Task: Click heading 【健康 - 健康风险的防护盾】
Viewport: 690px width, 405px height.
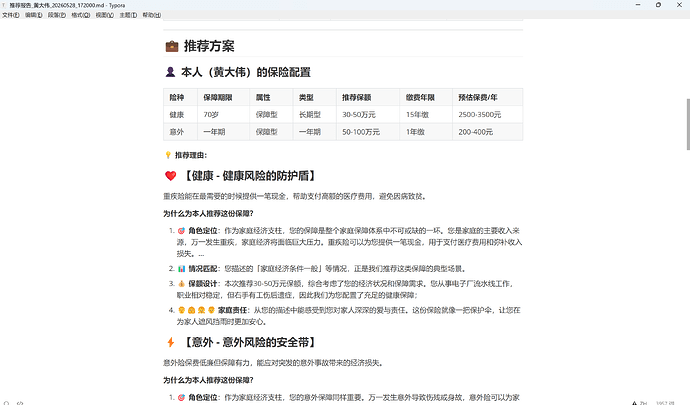Action: coord(249,176)
